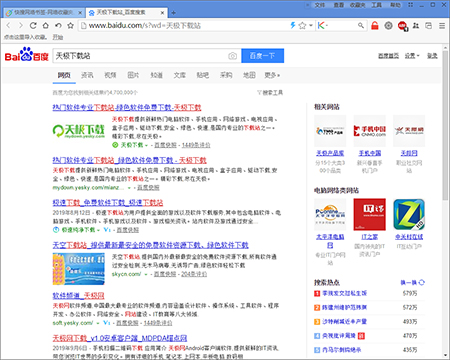
Task: Open the 天空下载站 result title link
Action: 150,245
